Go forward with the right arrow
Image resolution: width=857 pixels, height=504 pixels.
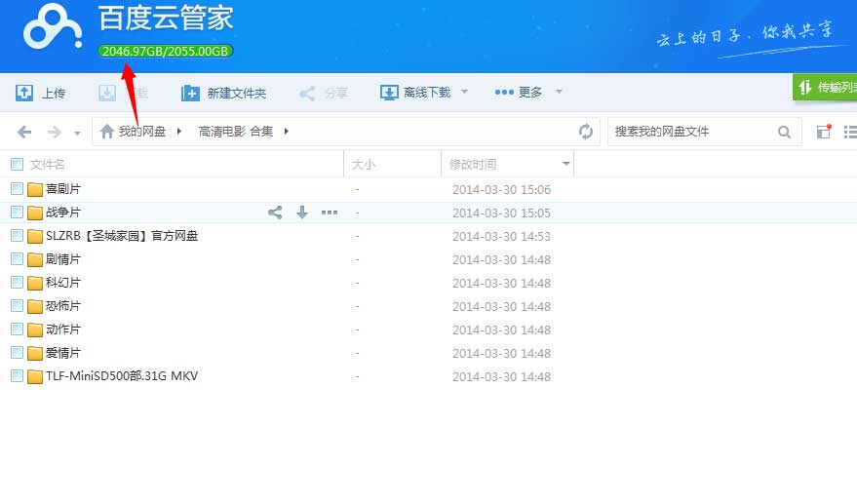click(54, 133)
